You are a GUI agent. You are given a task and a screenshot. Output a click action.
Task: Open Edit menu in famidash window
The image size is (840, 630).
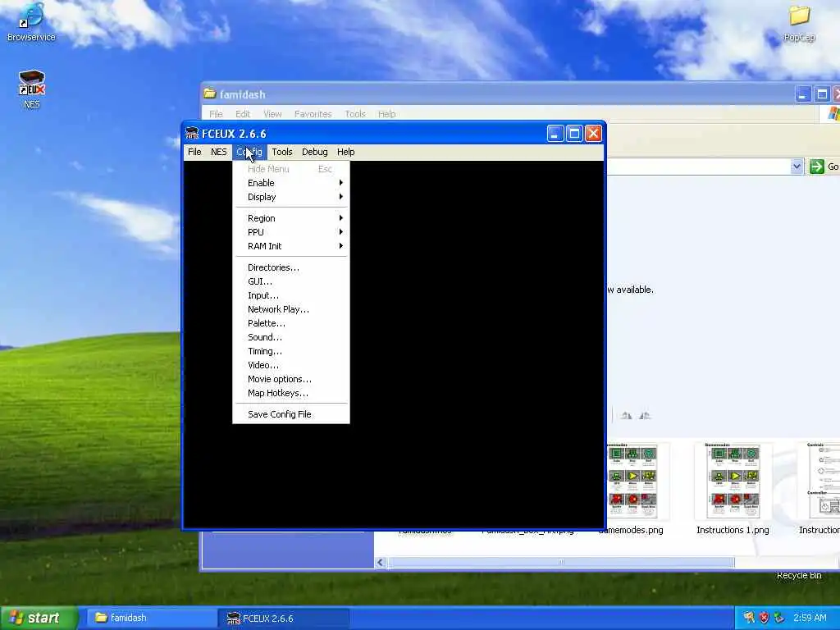[243, 114]
